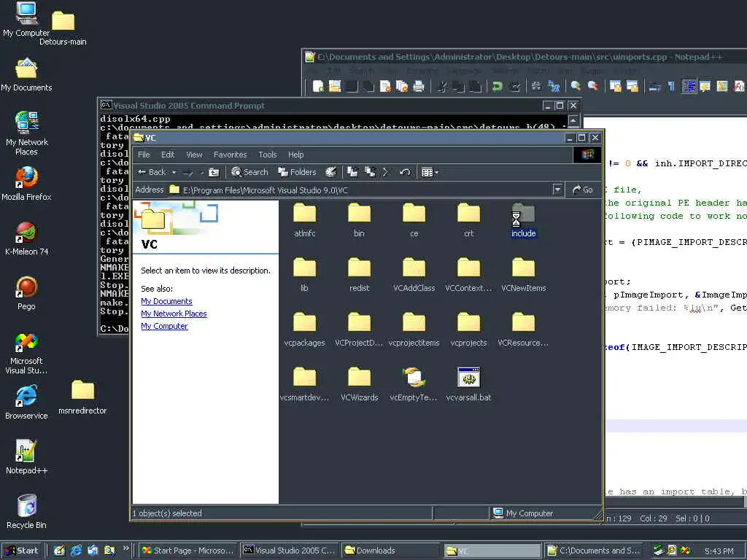The height and width of the screenshot is (560, 747).
Task: Click the Move To toolbar icon
Action: coord(352,172)
